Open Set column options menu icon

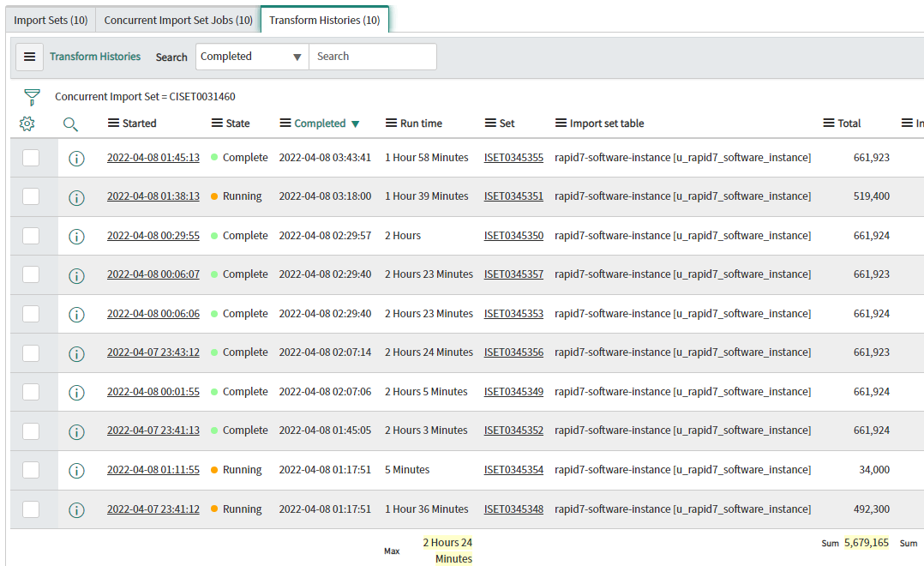click(x=490, y=123)
